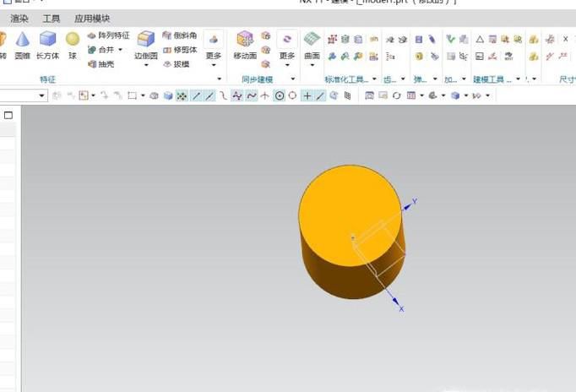Expand the Unite (合并) dropdown arrow
This screenshot has height=392, width=576.
point(120,50)
